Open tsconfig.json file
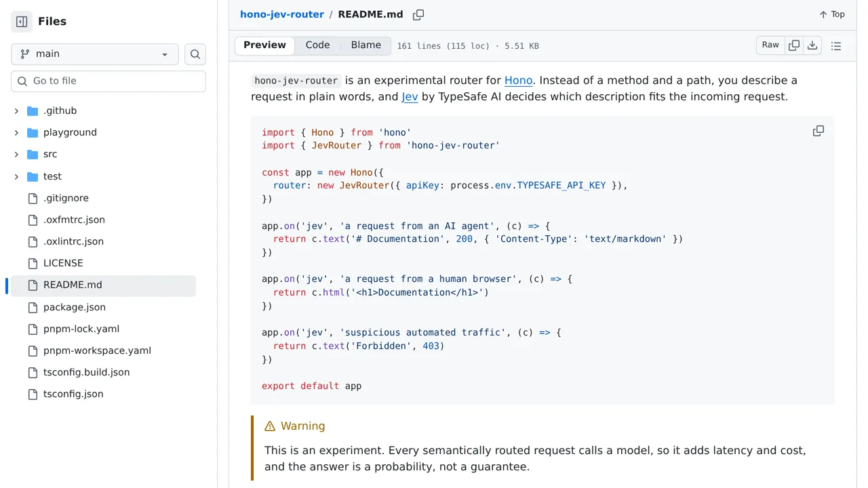Screen dimensions: 868x488 pos(103,394)
